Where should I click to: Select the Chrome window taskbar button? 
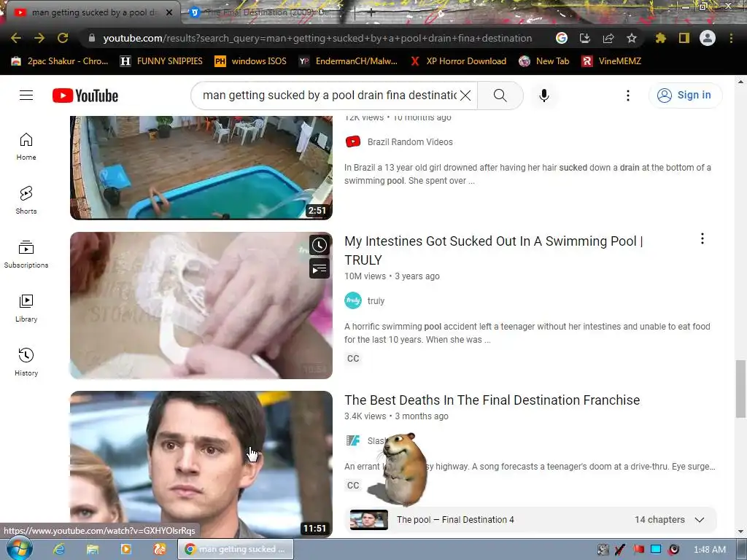point(236,549)
